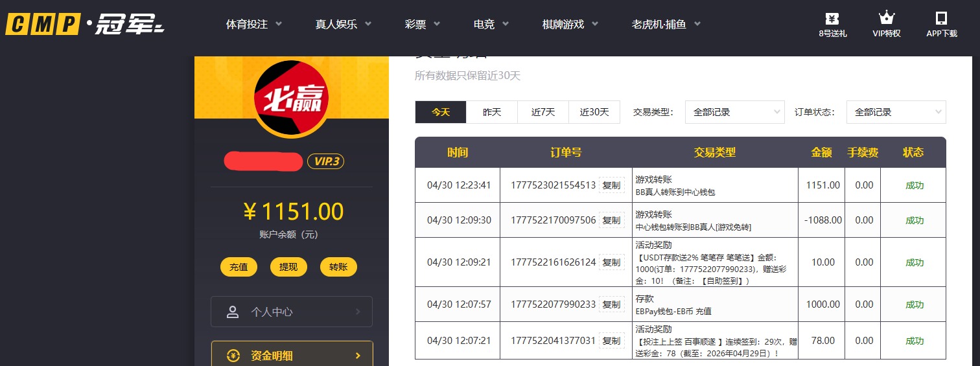Viewport: 980px width, 366px height.
Task: Click the 充值 deposit button
Action: pos(239,267)
